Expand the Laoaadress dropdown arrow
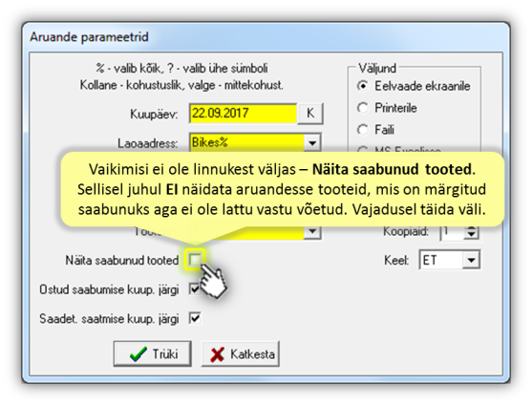 (x=312, y=142)
